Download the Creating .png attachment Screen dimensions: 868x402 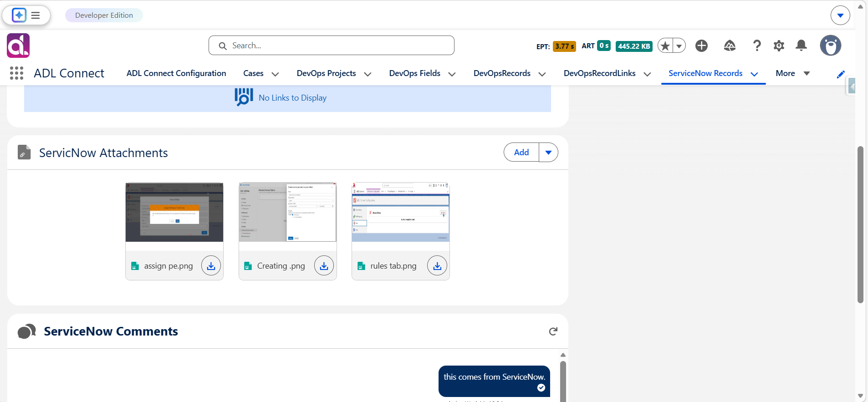pyautogui.click(x=324, y=266)
